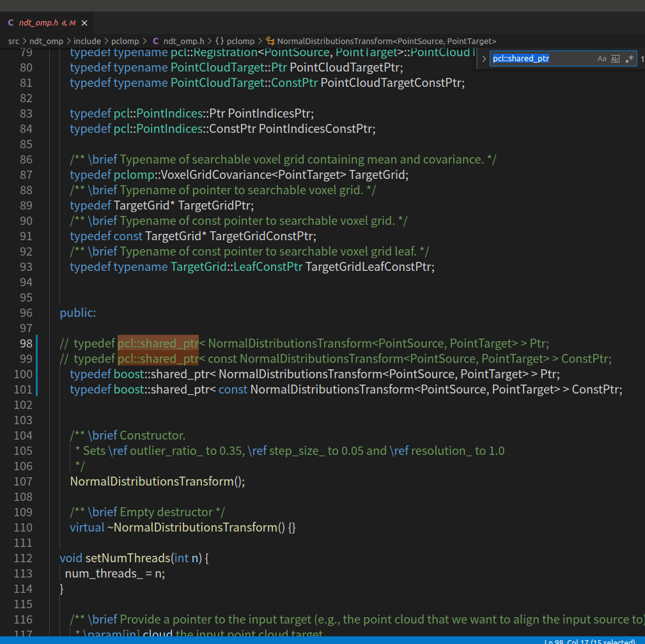This screenshot has height=644, width=645.
Task: Focus the find input containing pcl::shared_ptr
Action: pyautogui.click(x=542, y=58)
